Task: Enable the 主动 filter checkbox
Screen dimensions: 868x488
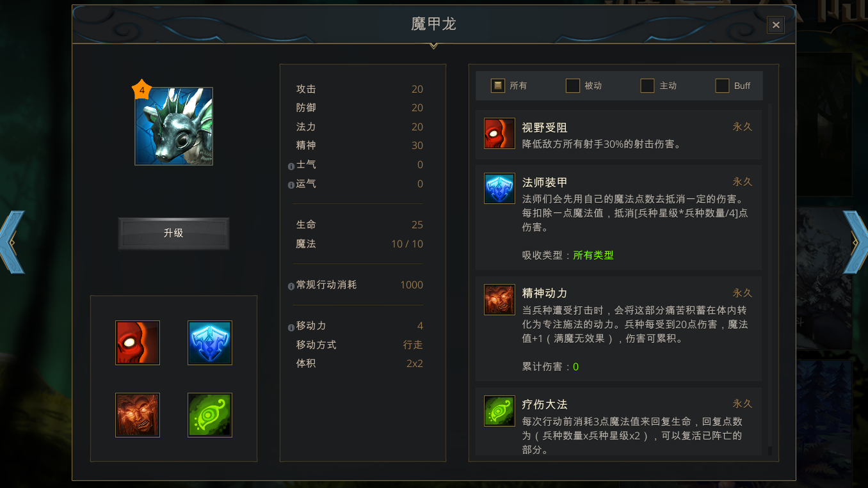Action: [x=648, y=86]
